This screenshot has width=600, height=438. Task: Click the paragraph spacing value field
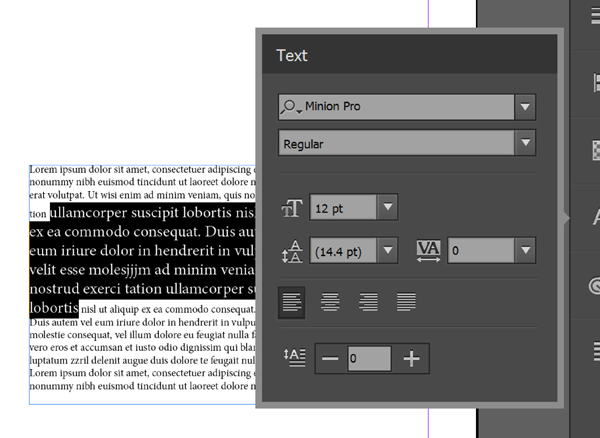coord(369,358)
